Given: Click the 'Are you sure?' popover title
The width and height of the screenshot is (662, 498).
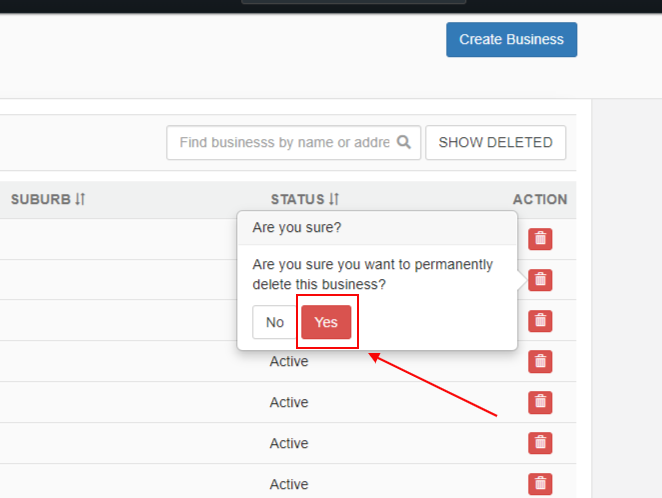Looking at the screenshot, I should [297, 227].
